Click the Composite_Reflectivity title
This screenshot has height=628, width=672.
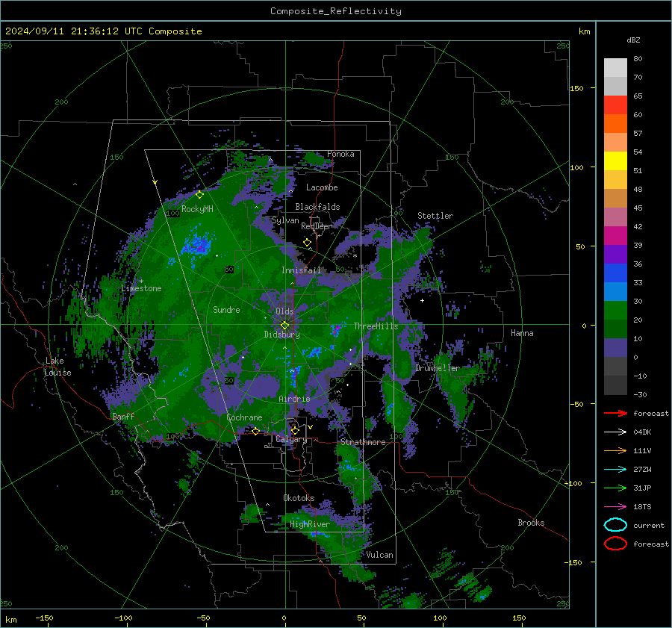[x=335, y=11]
